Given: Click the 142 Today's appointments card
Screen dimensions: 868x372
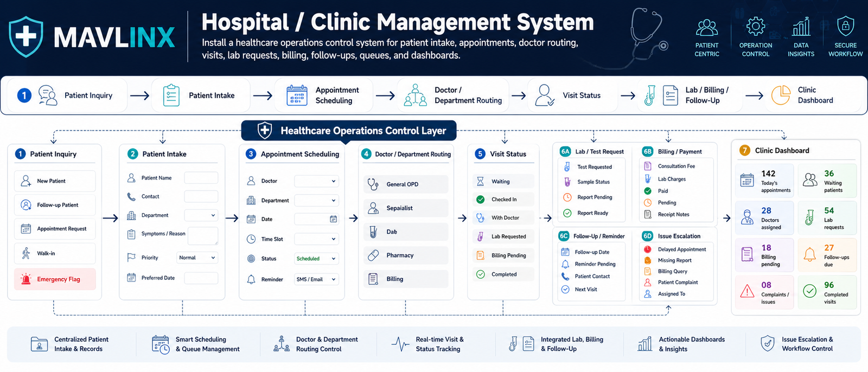Looking at the screenshot, I should click(764, 181).
